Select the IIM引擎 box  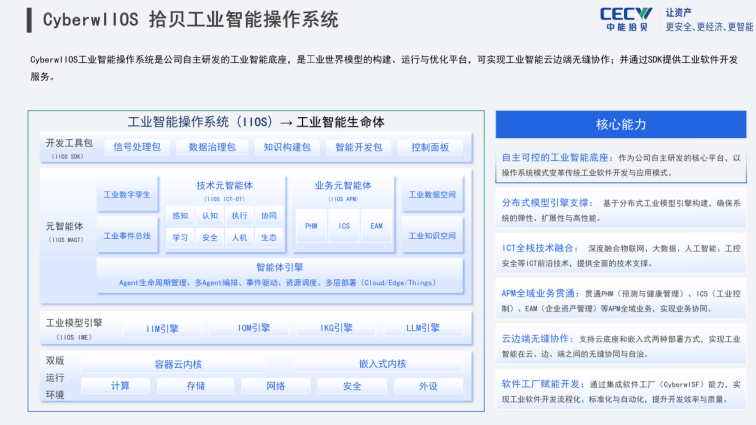(x=162, y=329)
